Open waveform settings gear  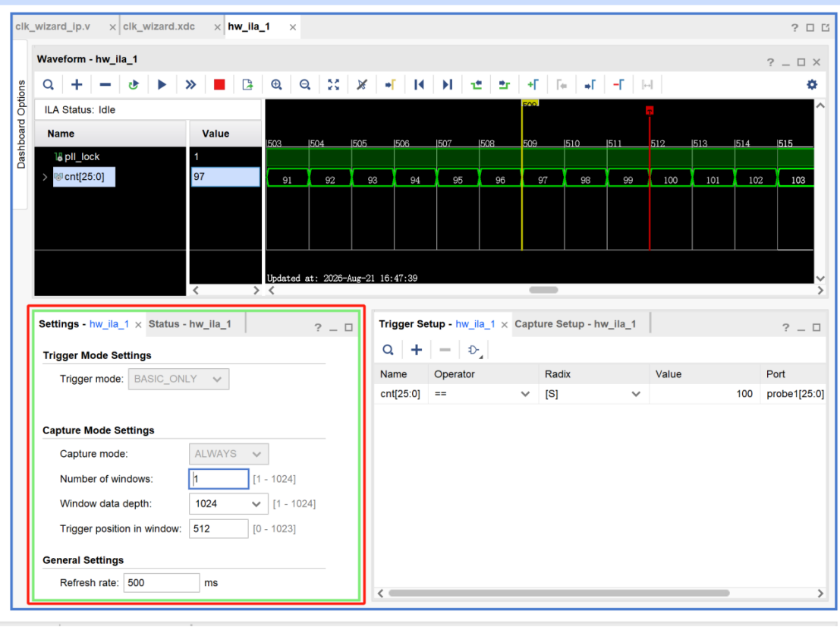pos(812,85)
